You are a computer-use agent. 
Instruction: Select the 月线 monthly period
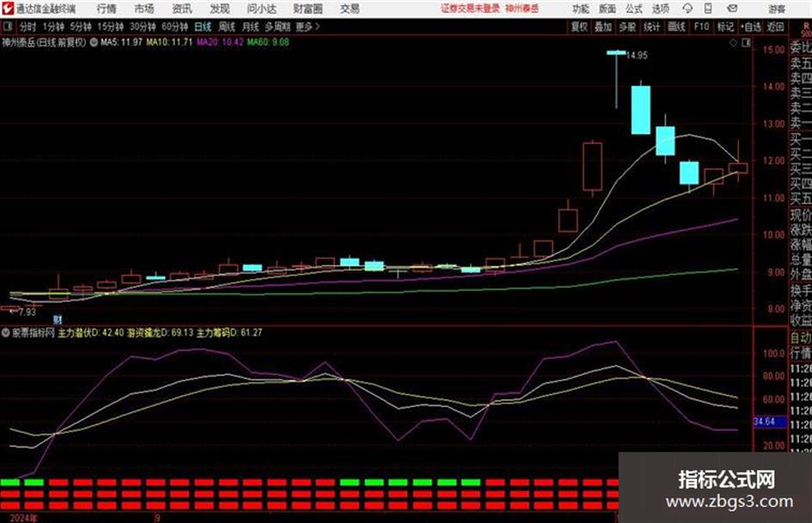(x=251, y=27)
